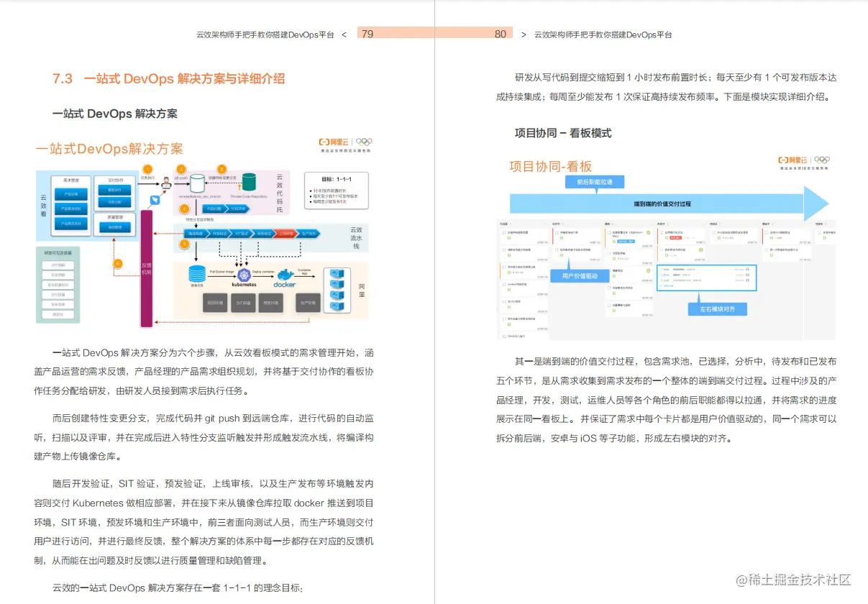Click the Aliyun logo in the kanban diagram
The width and height of the screenshot is (868, 604).
(x=792, y=160)
